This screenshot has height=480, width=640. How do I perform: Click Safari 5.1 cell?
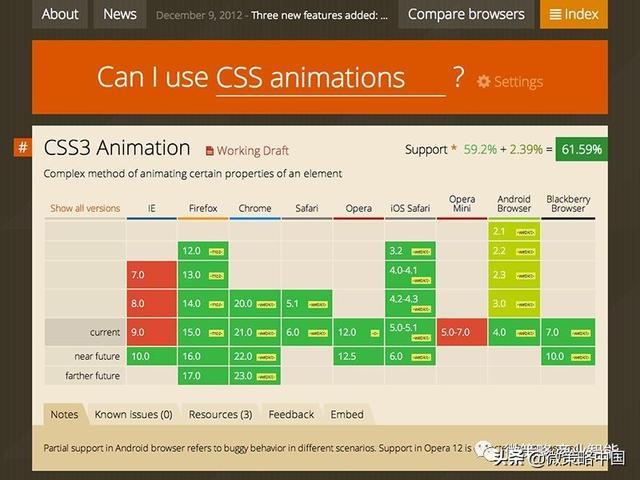tap(307, 303)
